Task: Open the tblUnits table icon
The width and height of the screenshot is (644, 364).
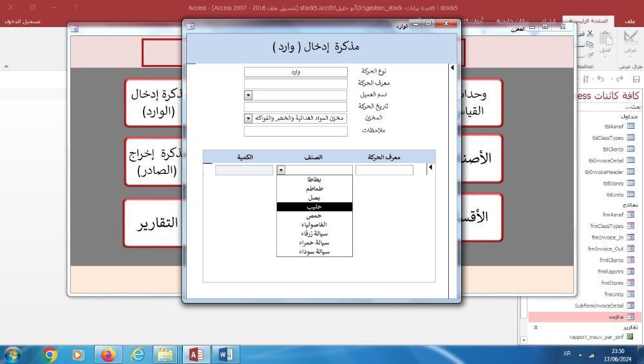Action: tap(630, 195)
